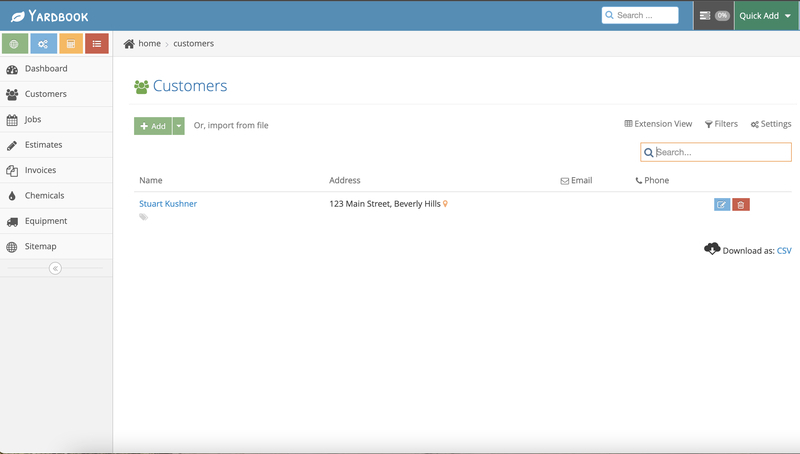This screenshot has width=800, height=454.
Task: Open the blue gears shortcut button
Action: 43,44
